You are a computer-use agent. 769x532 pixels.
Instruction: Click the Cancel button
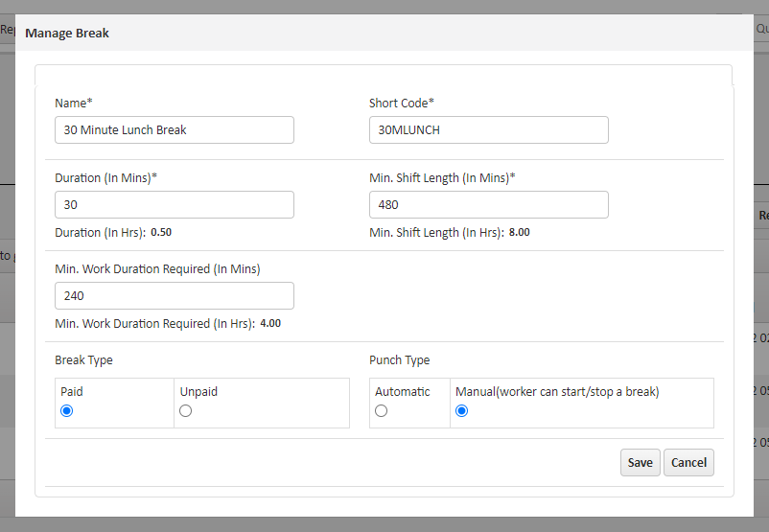point(688,462)
